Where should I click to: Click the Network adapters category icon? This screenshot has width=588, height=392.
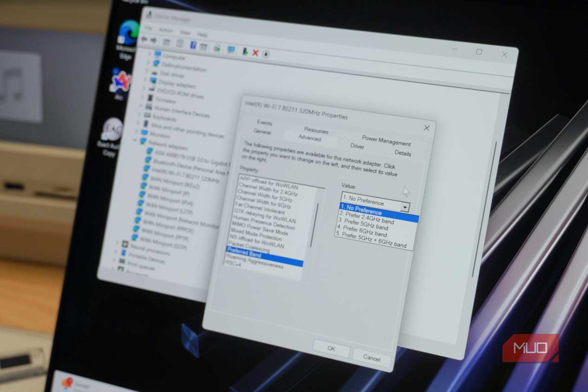point(143,142)
